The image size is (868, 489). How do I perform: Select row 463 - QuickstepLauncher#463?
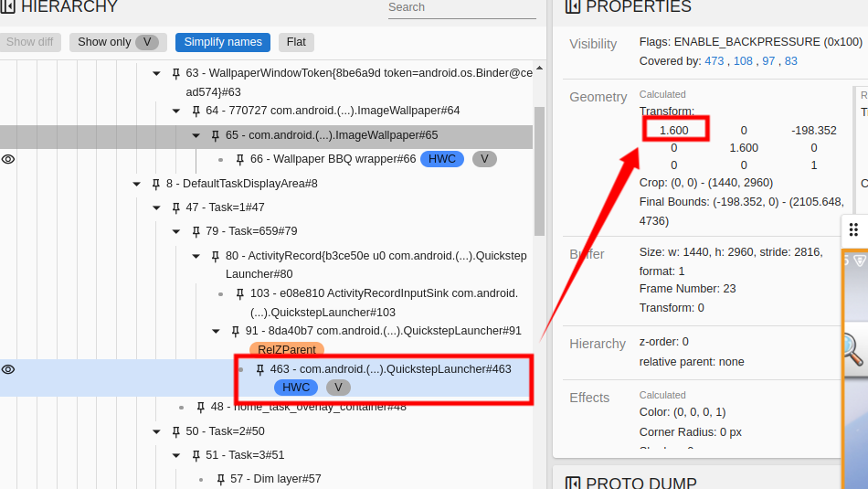[266, 377]
